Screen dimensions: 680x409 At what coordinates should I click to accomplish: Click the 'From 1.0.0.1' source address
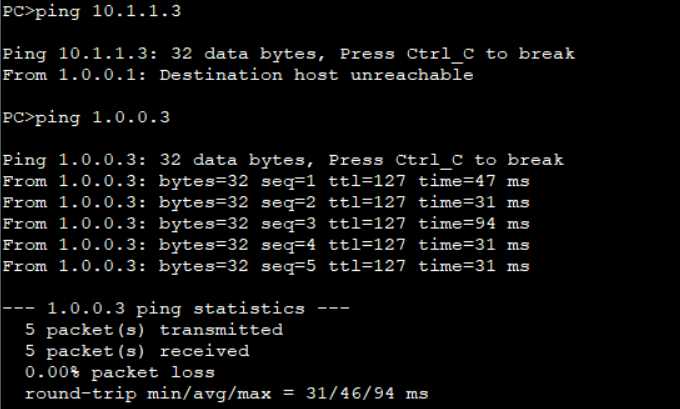tap(75, 75)
